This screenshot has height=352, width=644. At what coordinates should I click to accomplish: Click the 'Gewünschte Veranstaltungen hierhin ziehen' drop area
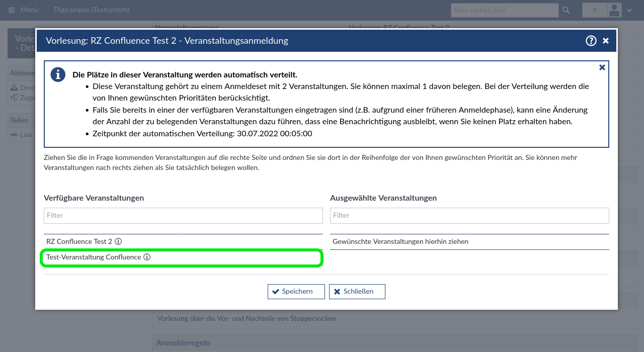click(x=469, y=241)
